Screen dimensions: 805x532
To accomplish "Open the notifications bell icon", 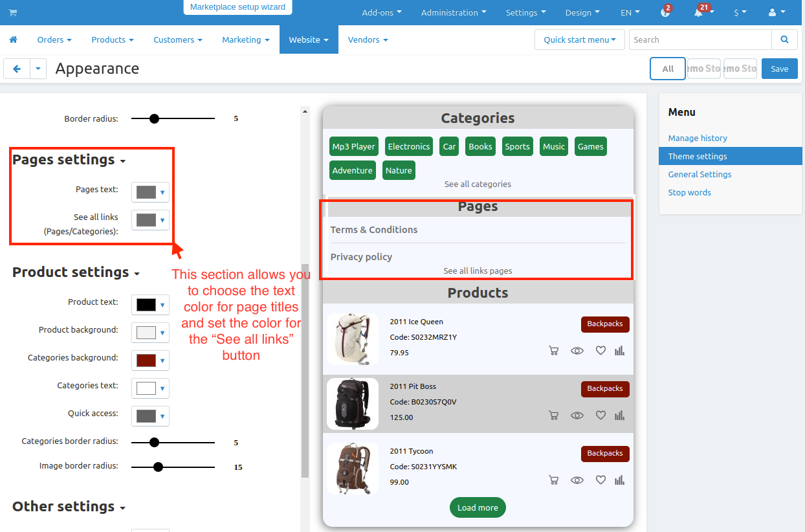I will [699, 12].
